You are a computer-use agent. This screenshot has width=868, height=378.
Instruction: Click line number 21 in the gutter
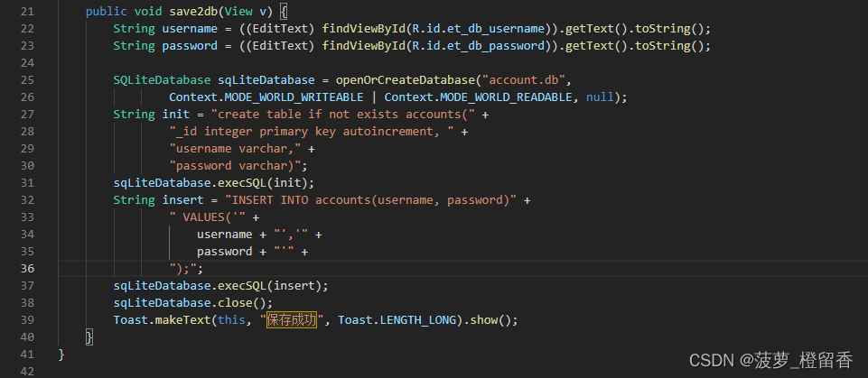(25, 12)
